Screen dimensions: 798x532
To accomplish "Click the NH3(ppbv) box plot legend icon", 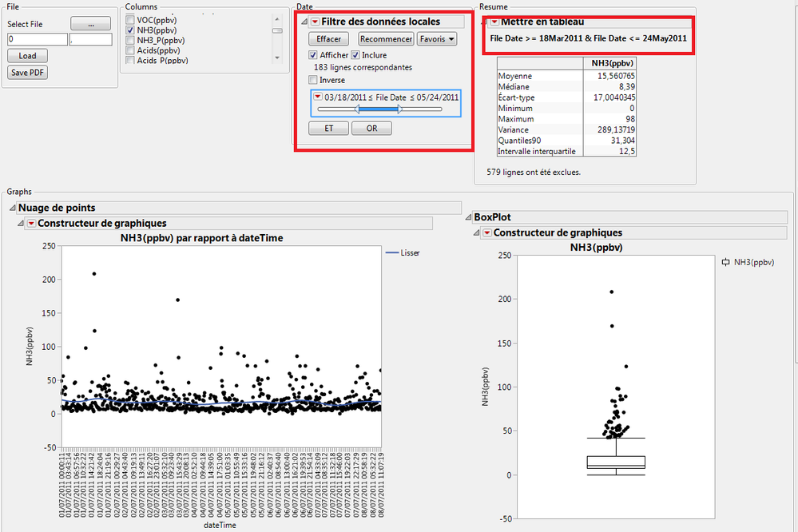I will click(x=726, y=262).
